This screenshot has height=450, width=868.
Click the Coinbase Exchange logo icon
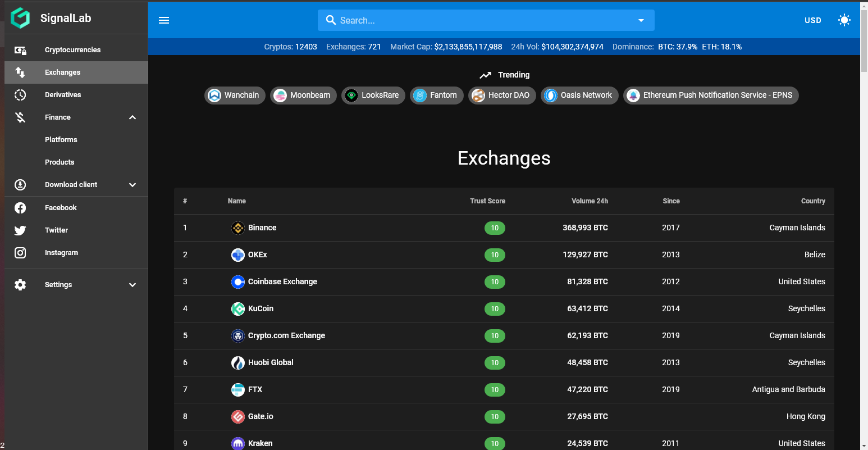pos(238,282)
